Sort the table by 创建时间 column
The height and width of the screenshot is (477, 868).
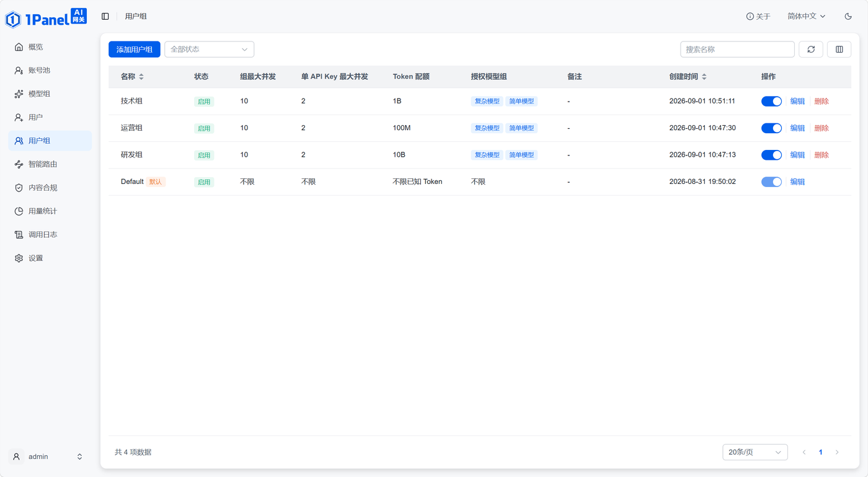click(704, 77)
